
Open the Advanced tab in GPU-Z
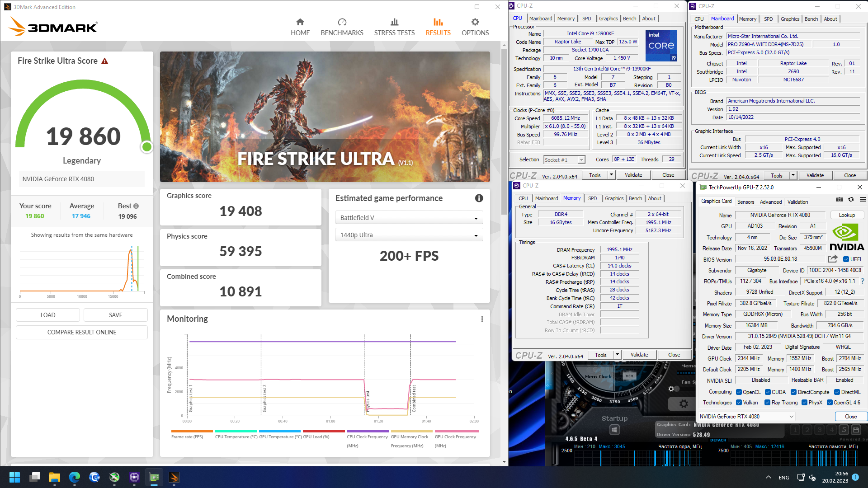[771, 202]
